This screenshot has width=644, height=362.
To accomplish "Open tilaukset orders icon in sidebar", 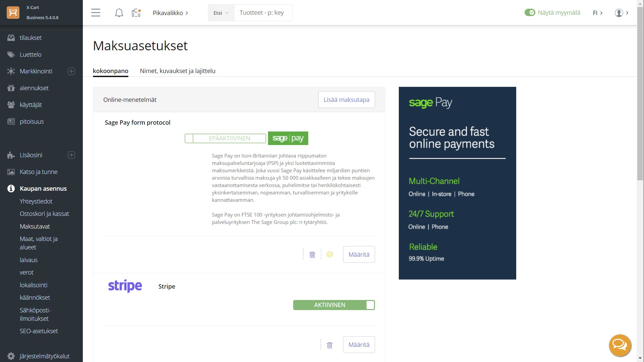I will (11, 38).
